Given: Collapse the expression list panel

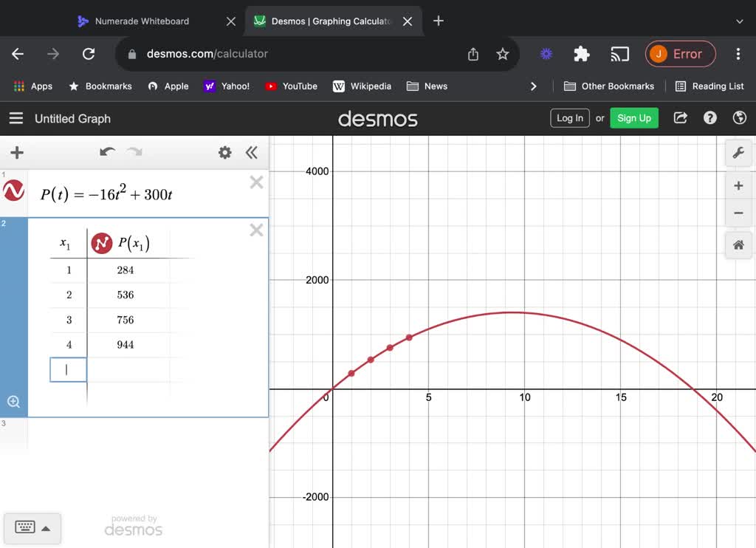Looking at the screenshot, I should 252,152.
